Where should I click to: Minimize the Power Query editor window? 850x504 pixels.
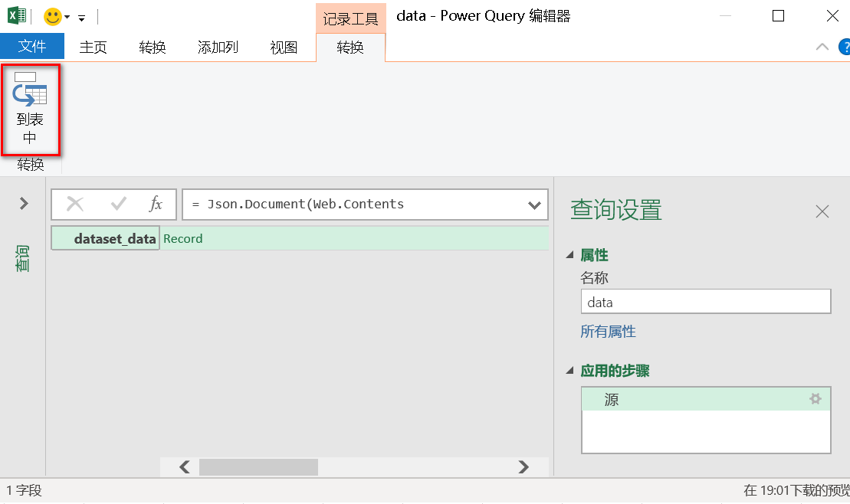coord(725,16)
